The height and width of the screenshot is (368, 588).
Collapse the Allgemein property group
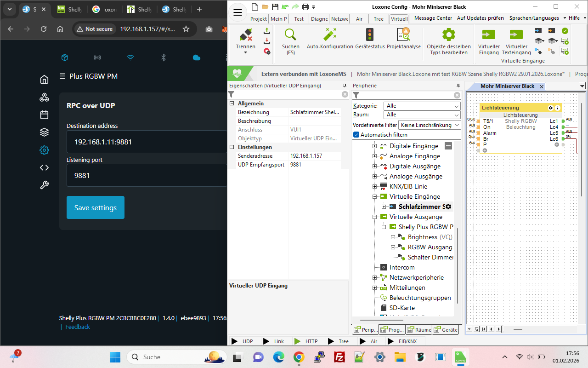[232, 103]
